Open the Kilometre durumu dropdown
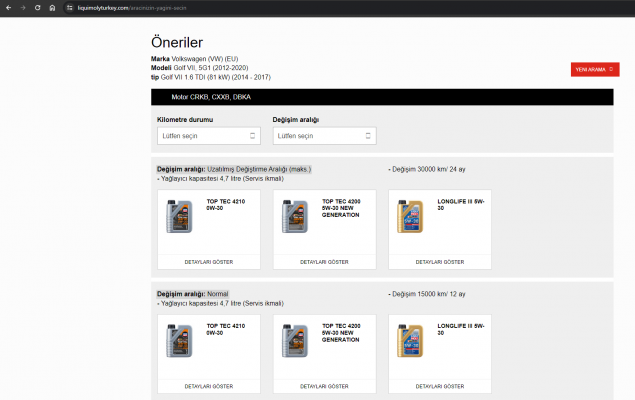The height and width of the screenshot is (400, 635). tap(209, 136)
